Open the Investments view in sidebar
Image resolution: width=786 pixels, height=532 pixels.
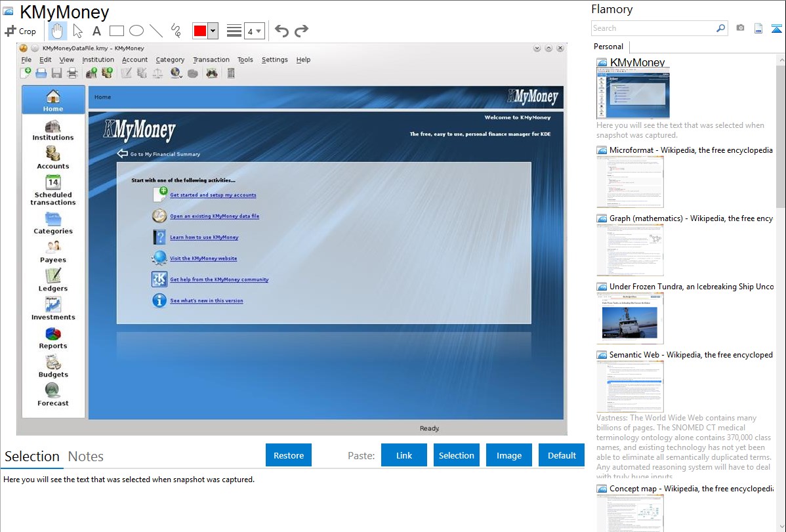coord(53,309)
